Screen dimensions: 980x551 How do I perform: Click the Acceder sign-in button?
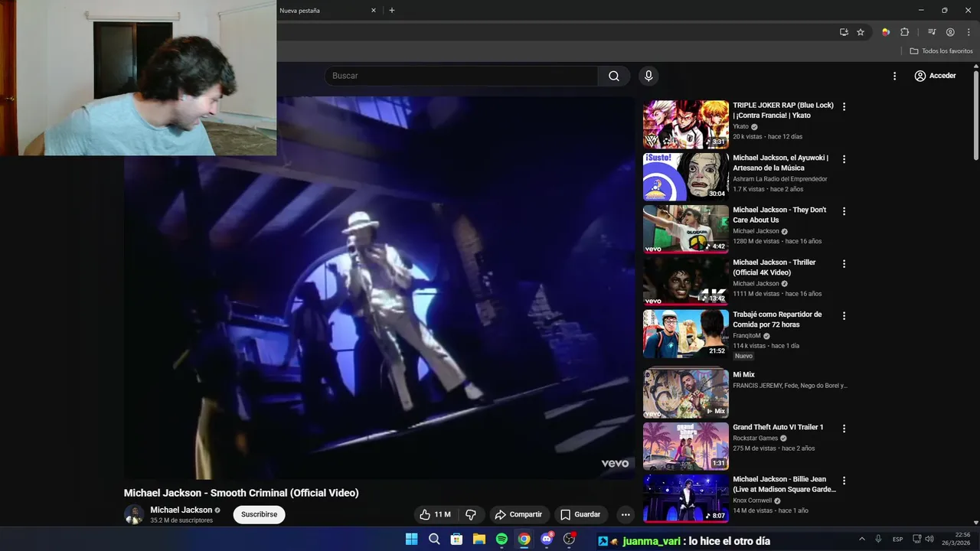tap(935, 76)
